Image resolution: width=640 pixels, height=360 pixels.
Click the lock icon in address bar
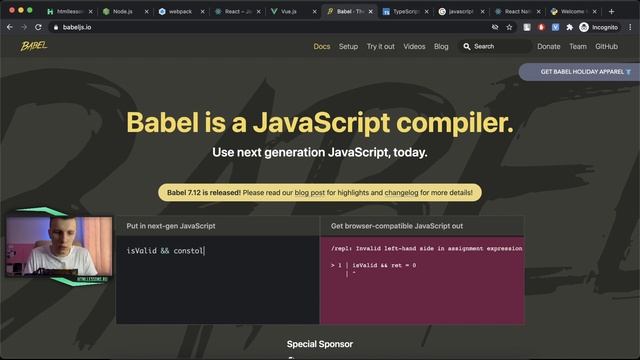pyautogui.click(x=56, y=27)
